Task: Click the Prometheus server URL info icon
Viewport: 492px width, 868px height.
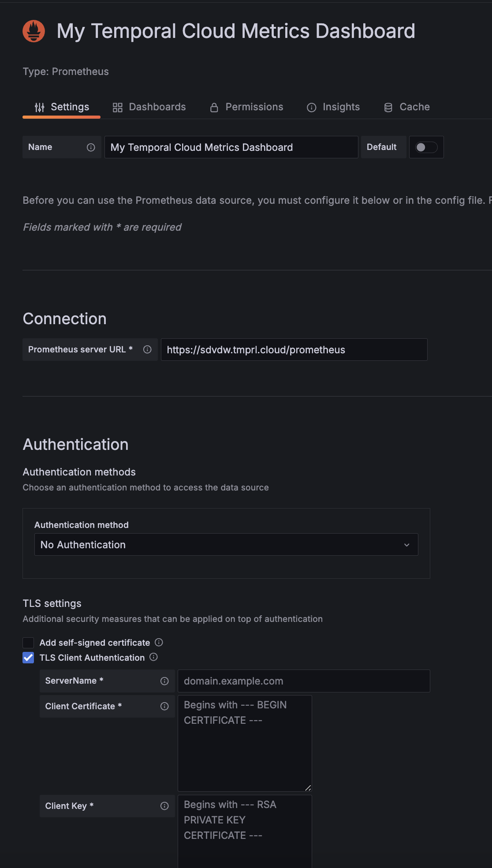Action: (147, 349)
